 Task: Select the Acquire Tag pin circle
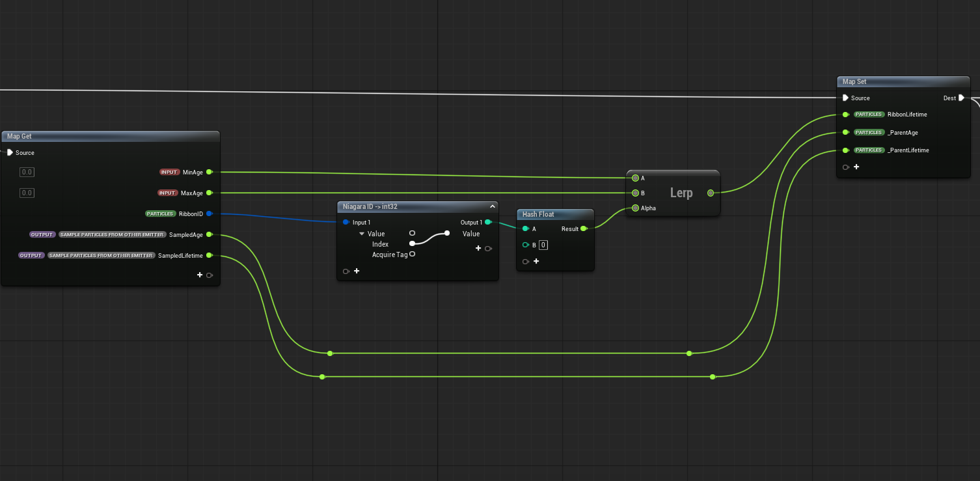click(412, 254)
